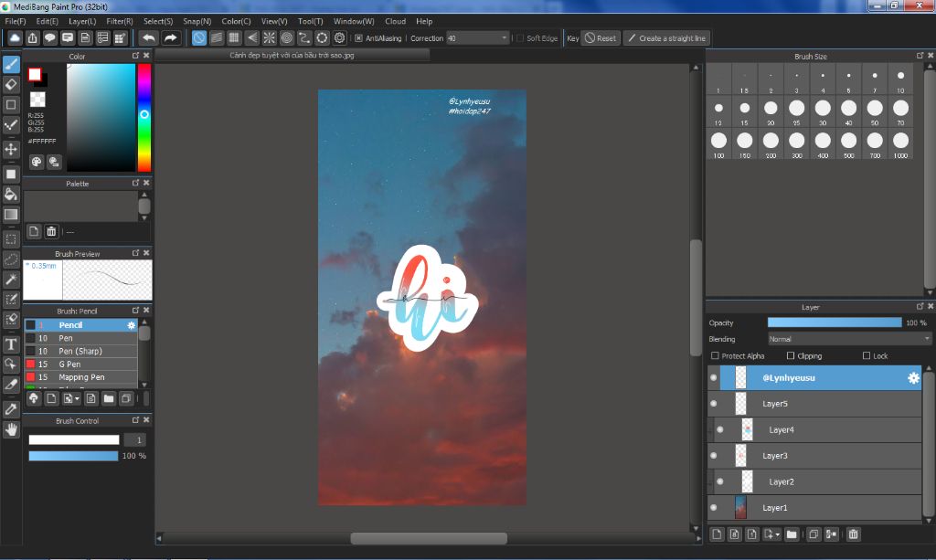Enable layer Lock checkbox
This screenshot has height=560, width=936.
coord(867,356)
